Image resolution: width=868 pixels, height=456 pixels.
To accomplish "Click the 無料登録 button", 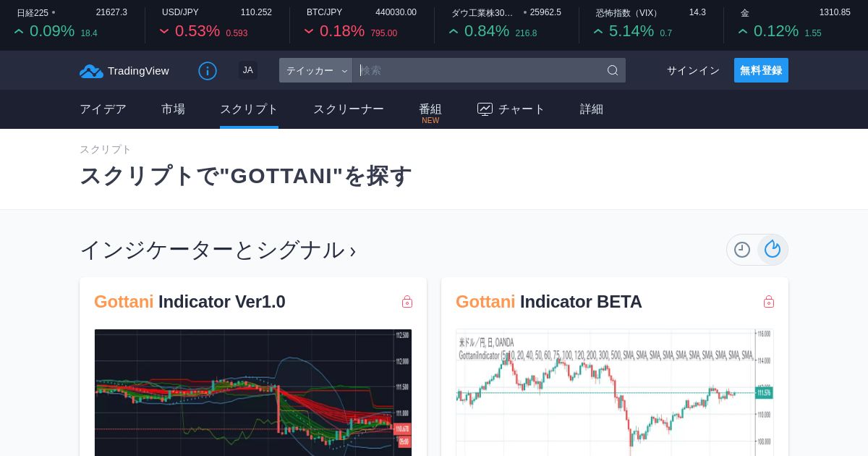I will pyautogui.click(x=761, y=70).
